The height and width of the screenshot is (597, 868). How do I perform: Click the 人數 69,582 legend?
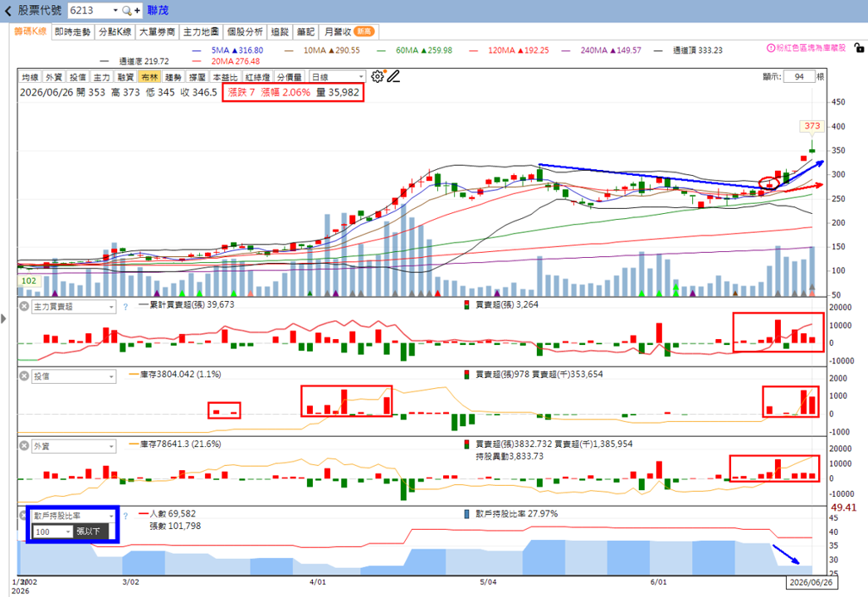167,514
